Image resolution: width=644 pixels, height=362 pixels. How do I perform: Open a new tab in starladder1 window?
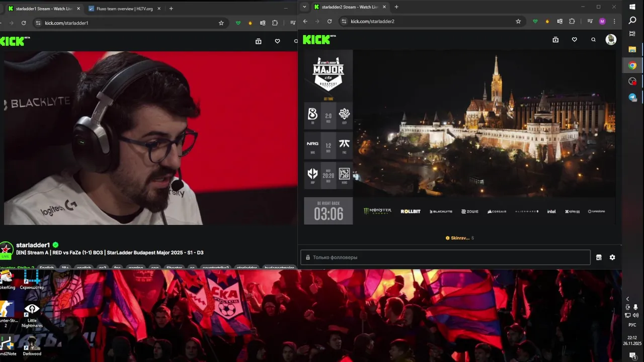171,9
